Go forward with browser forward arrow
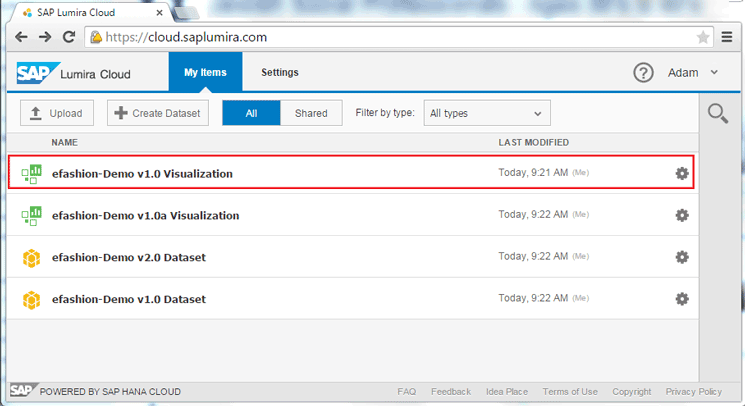Screen dimensions: 745x406 point(45,37)
